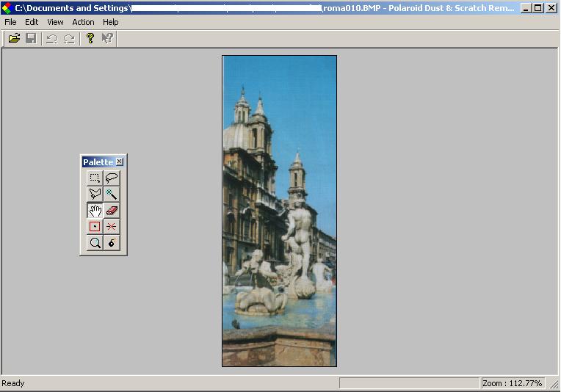The height and width of the screenshot is (392, 561).
Task: Open the Edit menu
Action: point(32,22)
